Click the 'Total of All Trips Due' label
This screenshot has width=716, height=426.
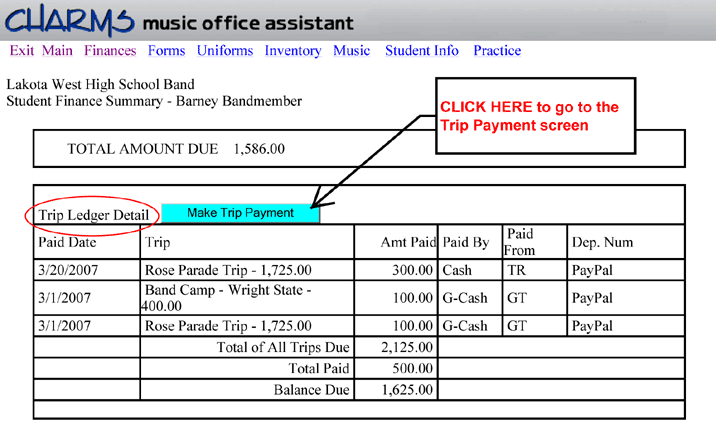tap(283, 347)
